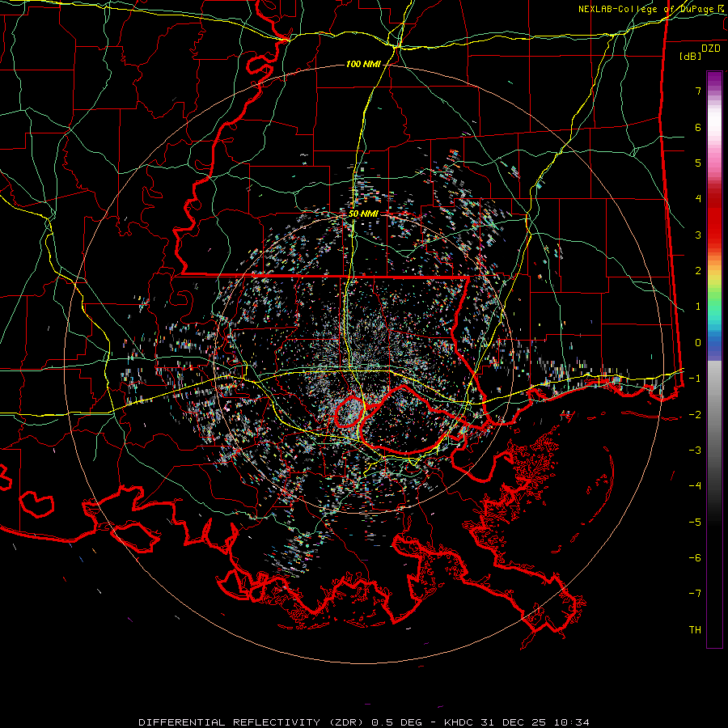Click the -1 value on the color scale
Viewport: 728px width, 728px height.
coord(695,379)
